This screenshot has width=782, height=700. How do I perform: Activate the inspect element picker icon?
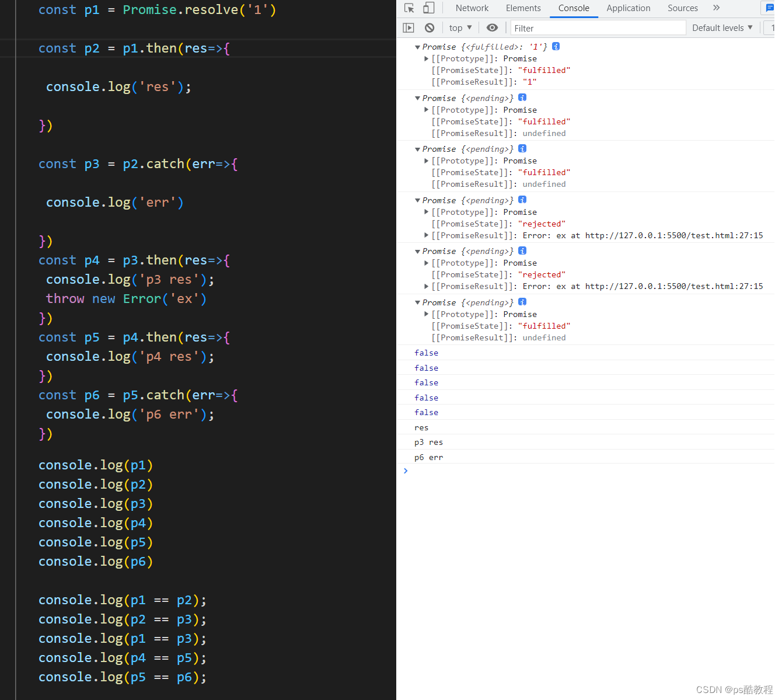point(409,8)
